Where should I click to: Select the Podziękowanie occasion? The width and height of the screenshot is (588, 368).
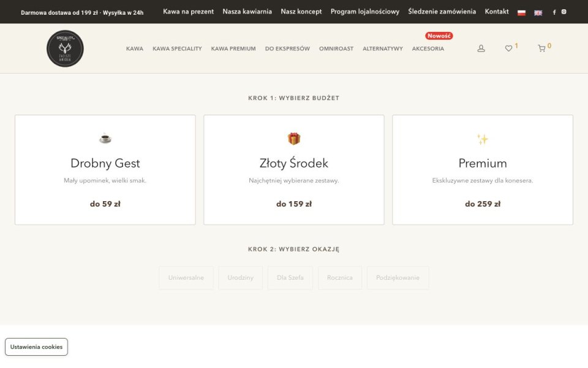tap(398, 277)
